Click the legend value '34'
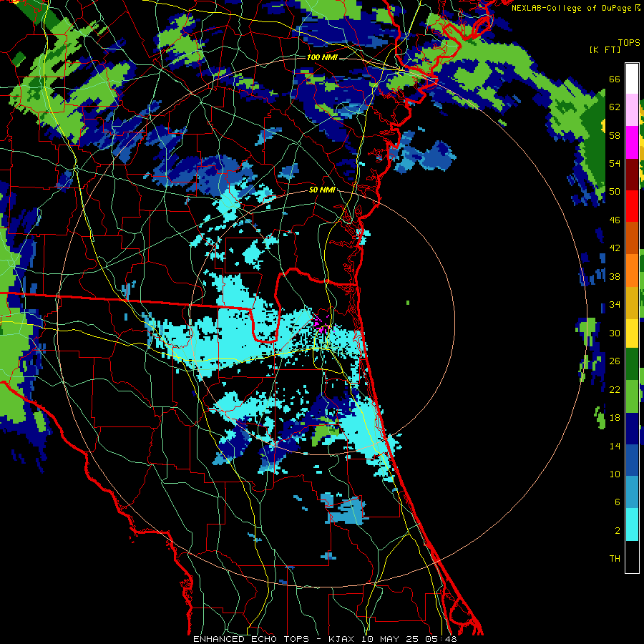 click(615, 305)
